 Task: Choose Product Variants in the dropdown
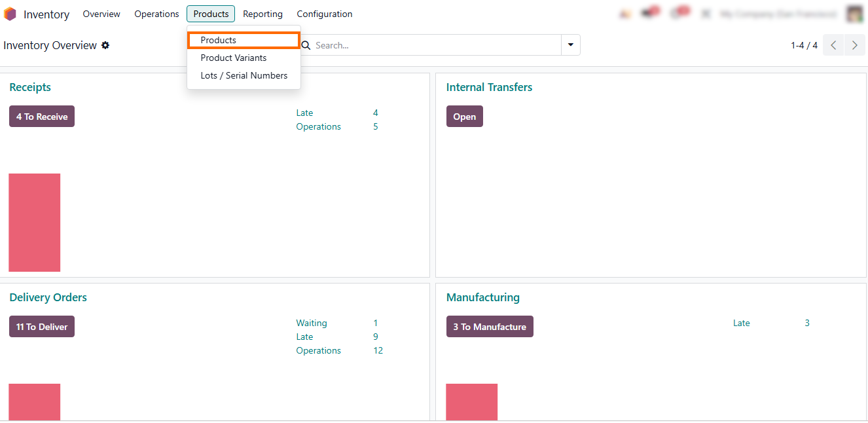234,58
